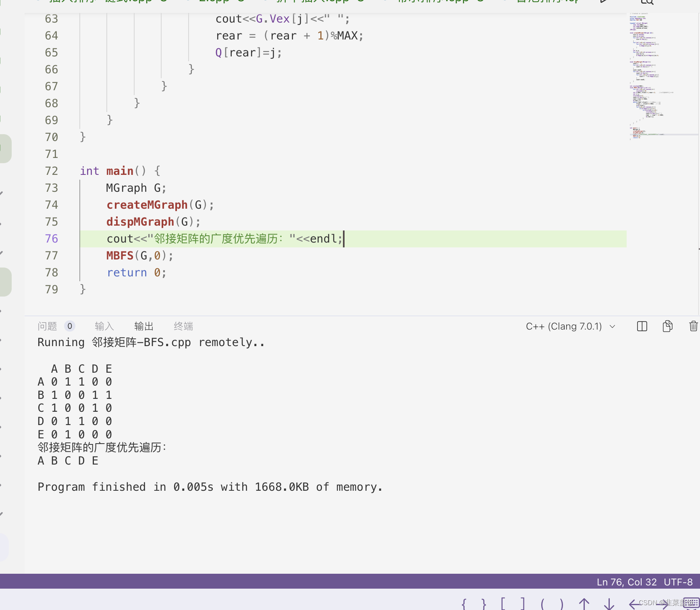The width and height of the screenshot is (700, 610).
Task: Click the "Program finished in 0.005s" output line
Action: (x=210, y=487)
